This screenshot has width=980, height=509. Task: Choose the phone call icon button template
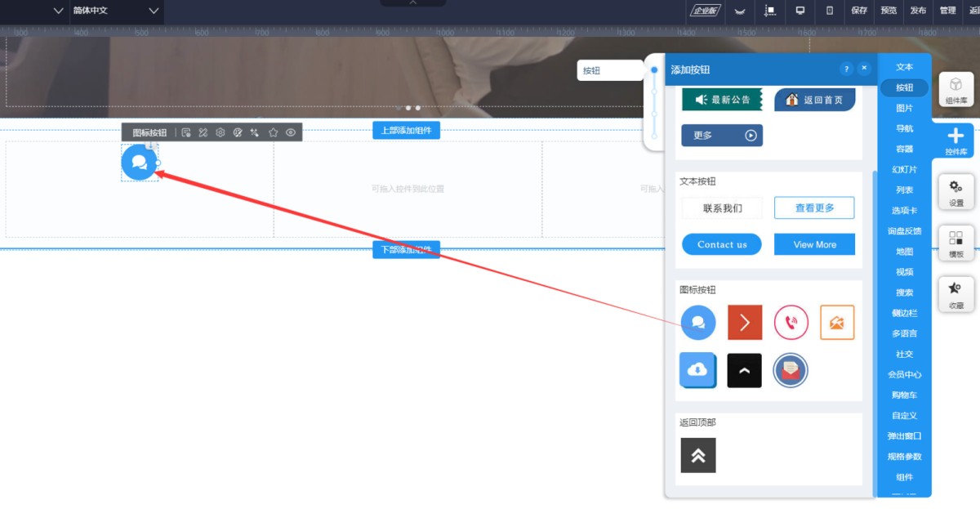point(791,323)
